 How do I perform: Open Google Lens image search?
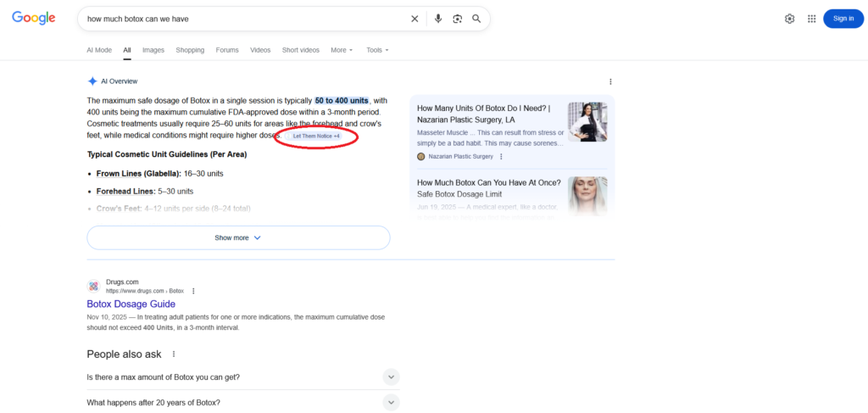pyautogui.click(x=458, y=19)
